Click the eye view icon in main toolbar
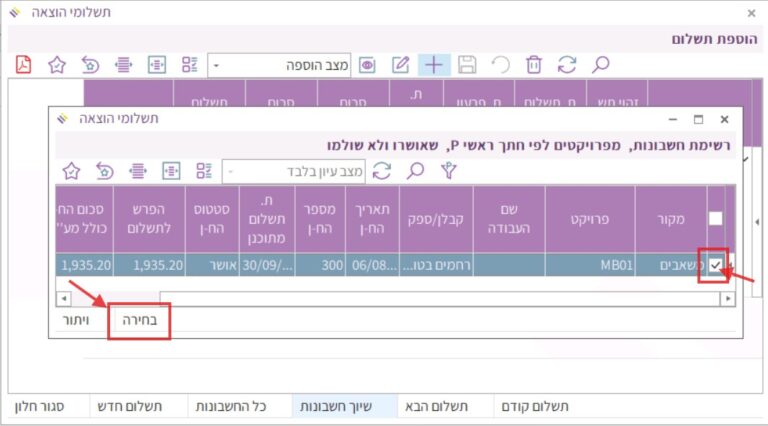 click(x=368, y=65)
